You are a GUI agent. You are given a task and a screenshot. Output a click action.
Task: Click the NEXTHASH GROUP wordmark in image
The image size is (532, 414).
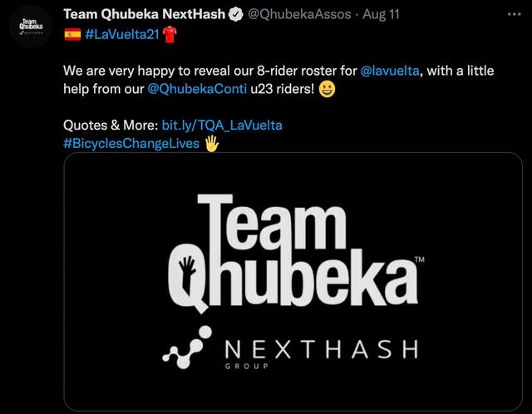[321, 353]
